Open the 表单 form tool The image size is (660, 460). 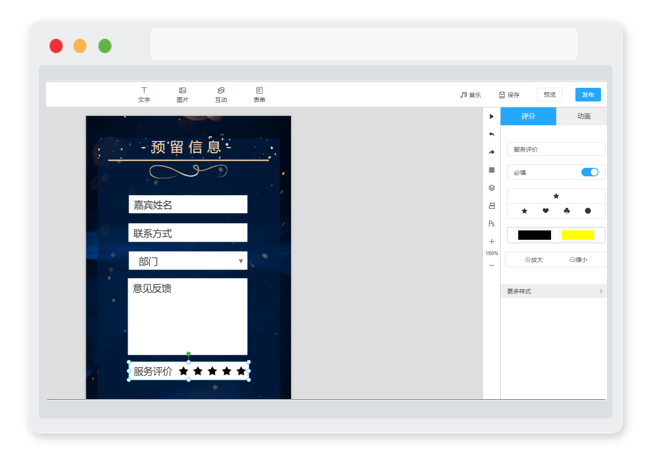tap(259, 95)
